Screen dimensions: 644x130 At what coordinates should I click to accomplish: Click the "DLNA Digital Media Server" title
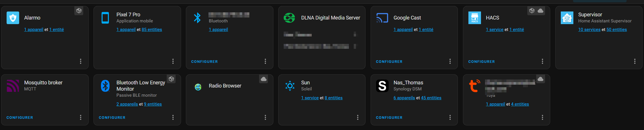(x=331, y=18)
